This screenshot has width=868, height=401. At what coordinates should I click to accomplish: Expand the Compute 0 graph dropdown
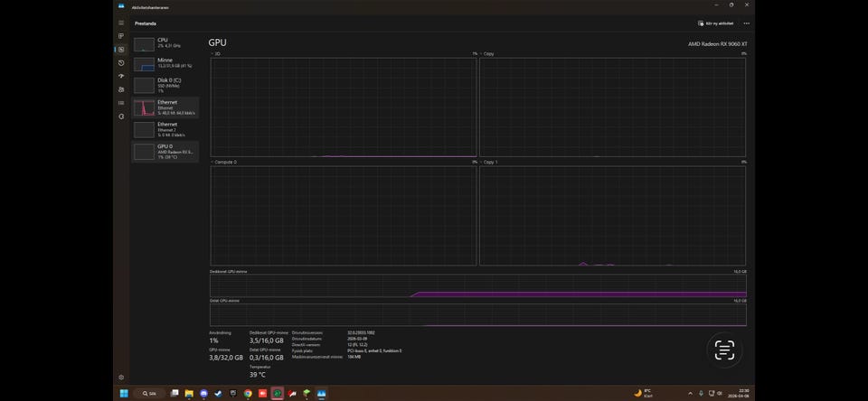pyautogui.click(x=212, y=162)
